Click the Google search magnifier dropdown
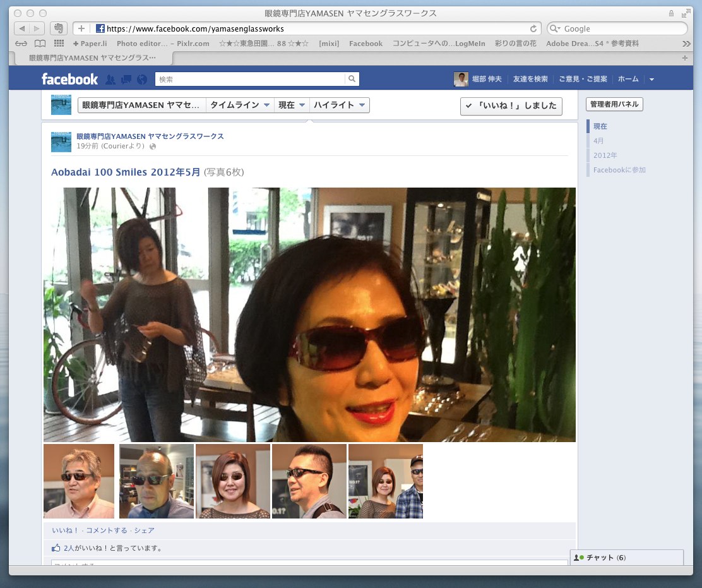The width and height of the screenshot is (702, 588). point(555,28)
